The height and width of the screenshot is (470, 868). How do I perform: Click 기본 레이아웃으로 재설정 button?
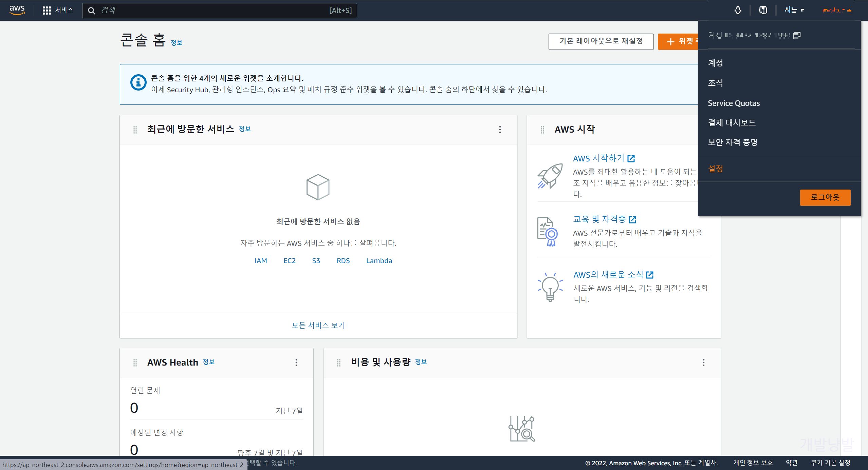601,41
